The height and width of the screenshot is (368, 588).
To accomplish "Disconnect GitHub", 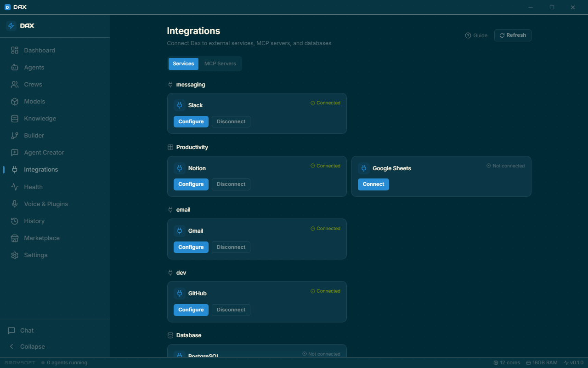I will click(231, 310).
